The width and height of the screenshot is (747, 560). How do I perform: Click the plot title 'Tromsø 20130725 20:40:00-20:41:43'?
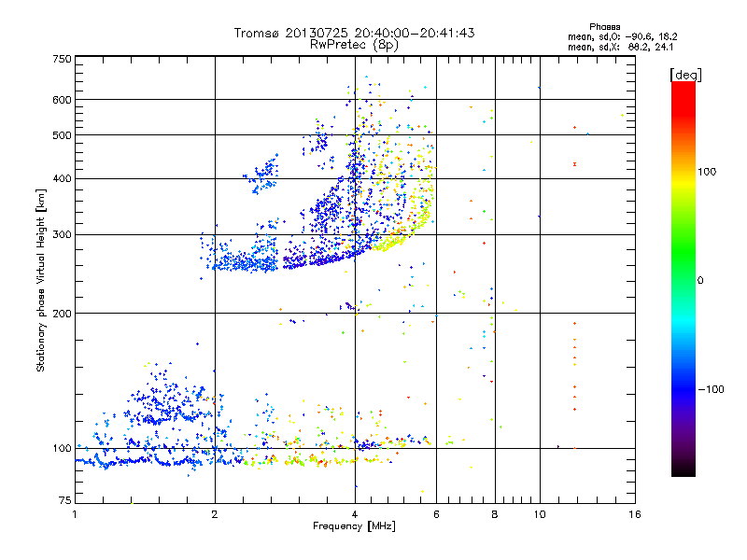click(354, 33)
